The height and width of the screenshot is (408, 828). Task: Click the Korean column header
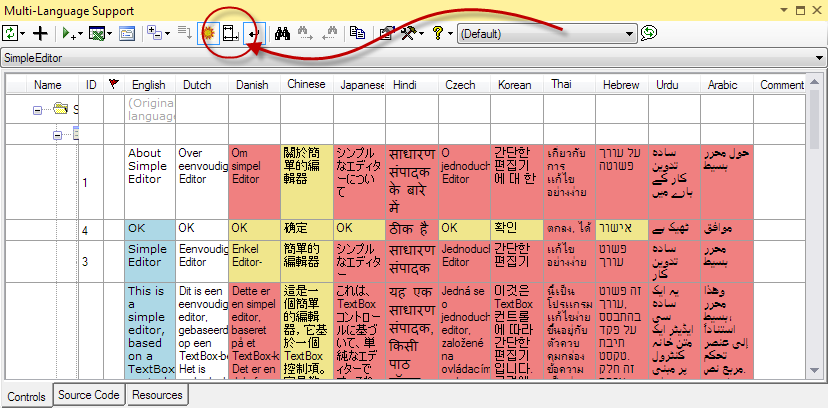(x=514, y=86)
